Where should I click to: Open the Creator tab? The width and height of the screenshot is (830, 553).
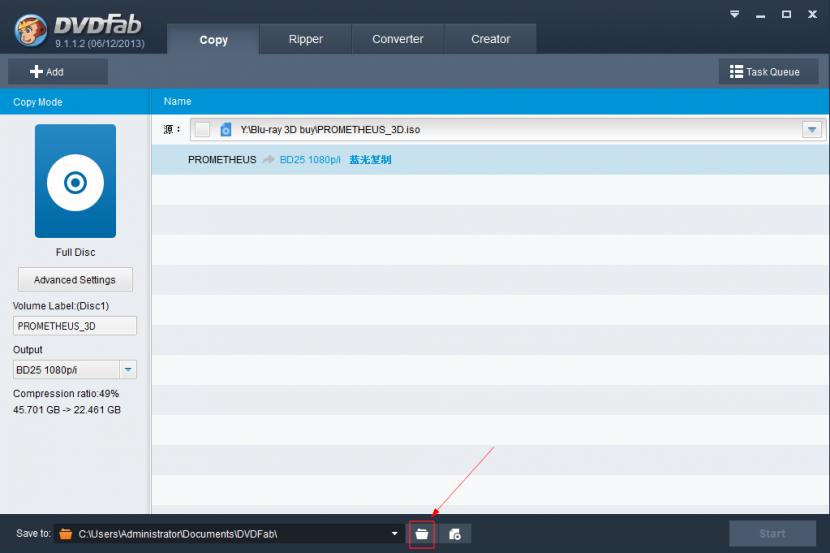[x=490, y=40]
